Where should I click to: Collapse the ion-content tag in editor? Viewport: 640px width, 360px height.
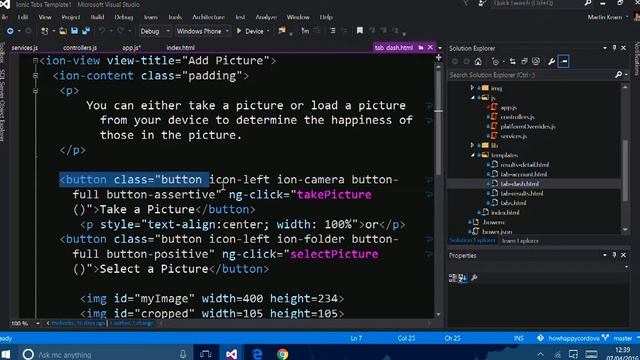pos(36,76)
